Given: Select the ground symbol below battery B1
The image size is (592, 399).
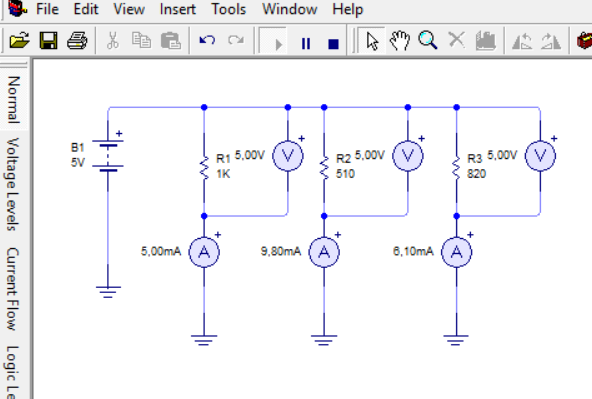Looking at the screenshot, I should [x=108, y=292].
